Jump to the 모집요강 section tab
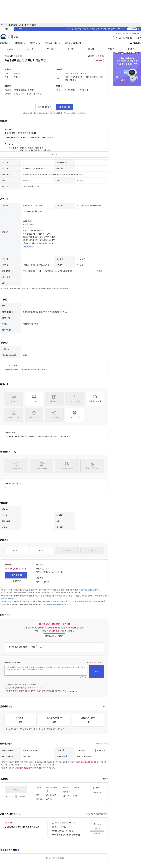This screenshot has height=868, width=141. tap(10, 49)
